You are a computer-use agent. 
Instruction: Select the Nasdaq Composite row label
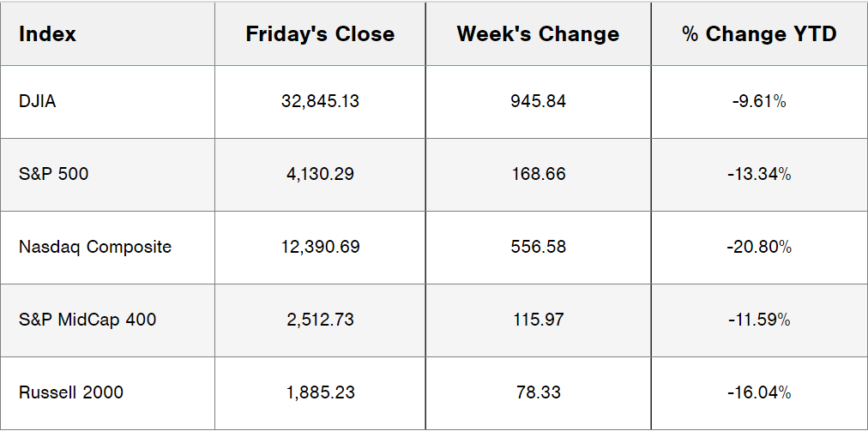(x=95, y=247)
